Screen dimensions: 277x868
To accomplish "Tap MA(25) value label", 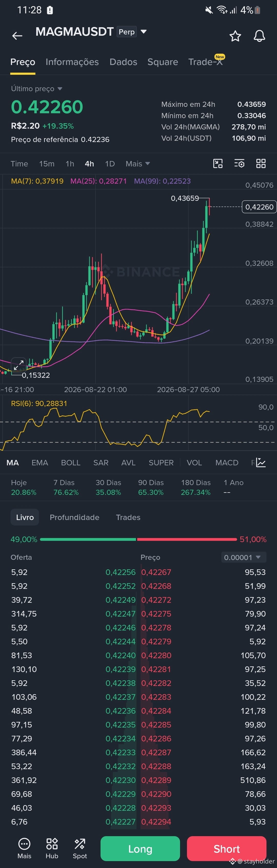I will (98, 181).
